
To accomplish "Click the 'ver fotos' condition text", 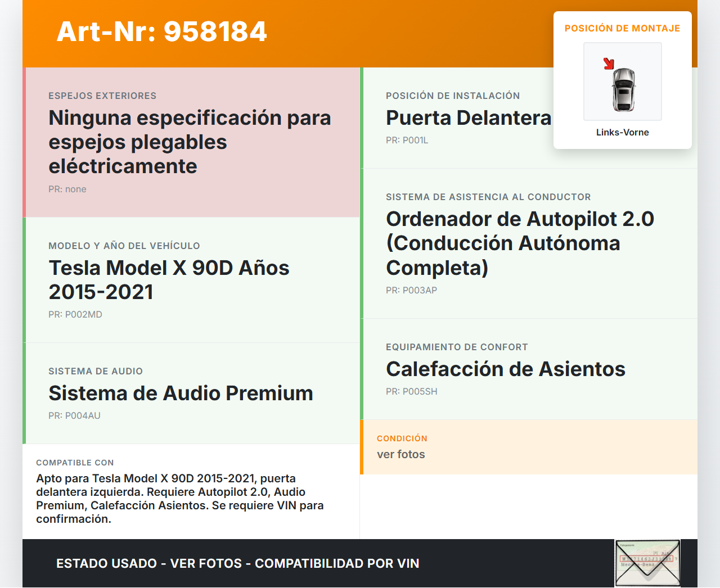I will point(401,454).
